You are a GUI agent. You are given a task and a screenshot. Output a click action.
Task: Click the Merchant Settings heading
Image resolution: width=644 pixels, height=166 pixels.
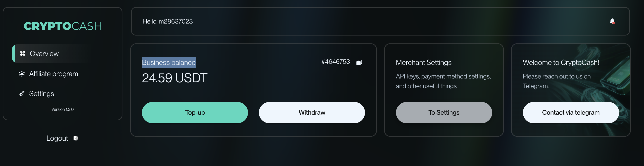click(x=424, y=62)
